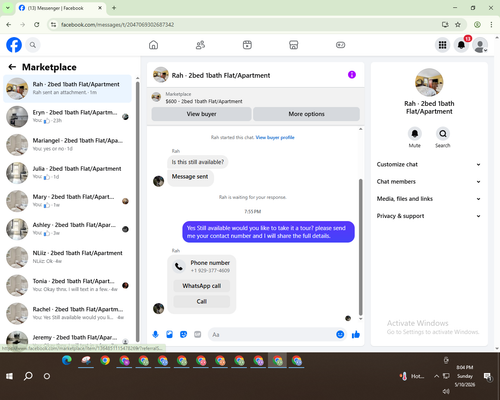The height and width of the screenshot is (400, 500).
Task: Open the notifications bell with badge
Action: click(x=461, y=45)
